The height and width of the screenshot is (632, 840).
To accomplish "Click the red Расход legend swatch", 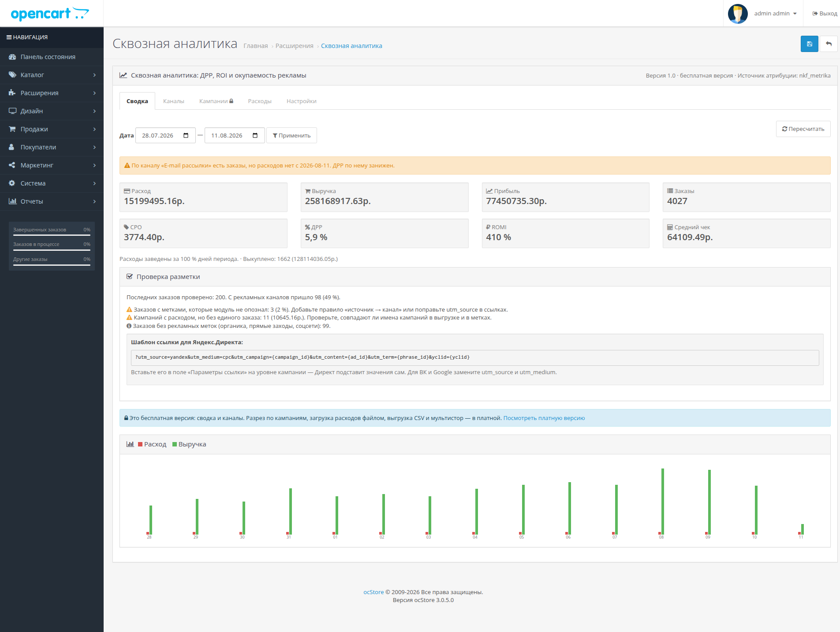I will tap(140, 444).
